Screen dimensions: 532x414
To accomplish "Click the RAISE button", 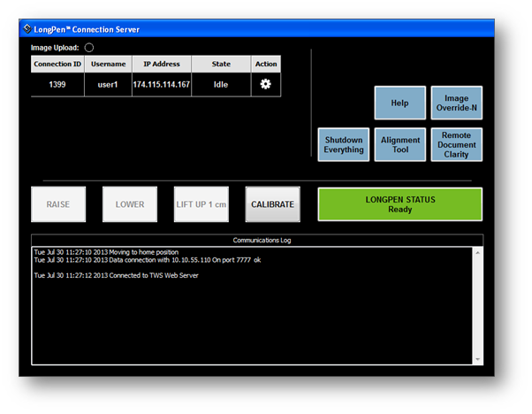I will [58, 204].
